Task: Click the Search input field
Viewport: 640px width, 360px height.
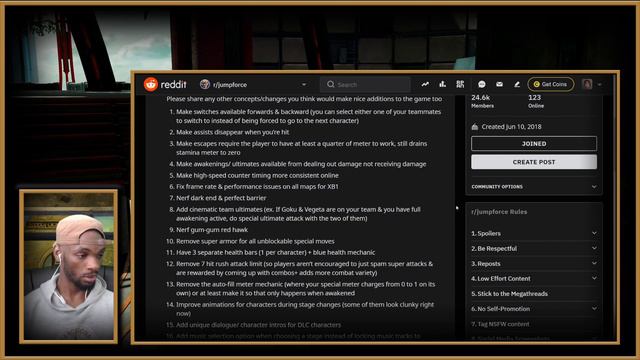Action: (x=365, y=84)
